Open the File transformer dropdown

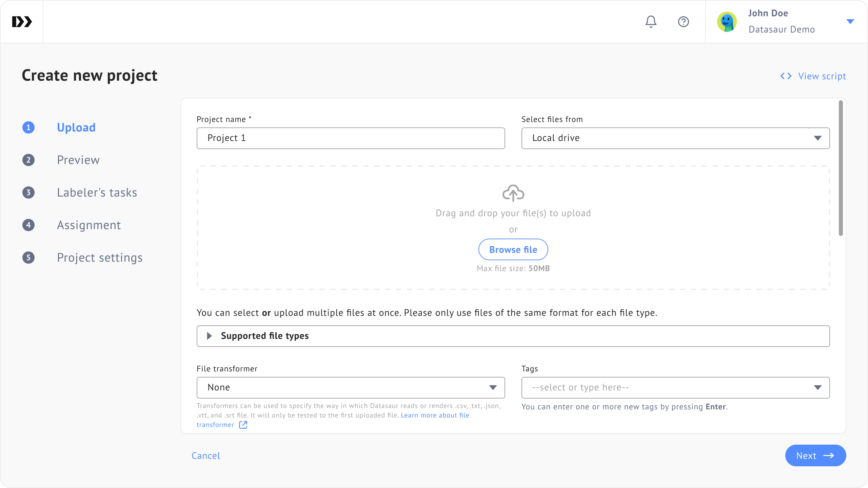[x=351, y=388]
